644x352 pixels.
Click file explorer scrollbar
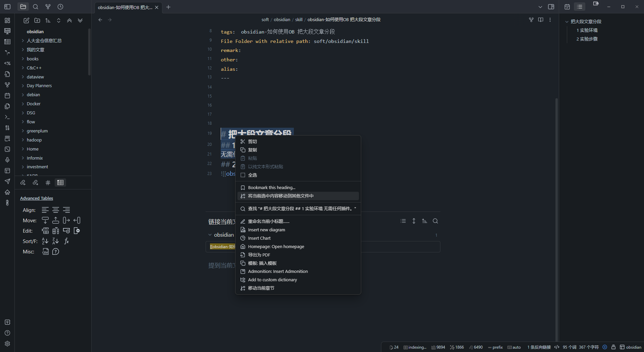point(89,52)
